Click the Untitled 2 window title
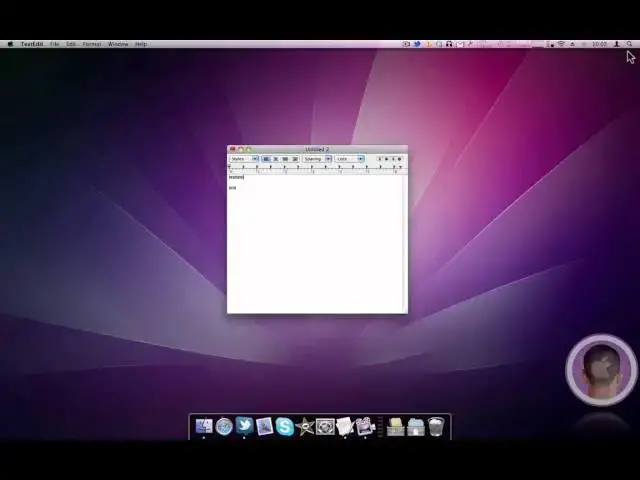Image resolution: width=640 pixels, height=480 pixels. 317,149
